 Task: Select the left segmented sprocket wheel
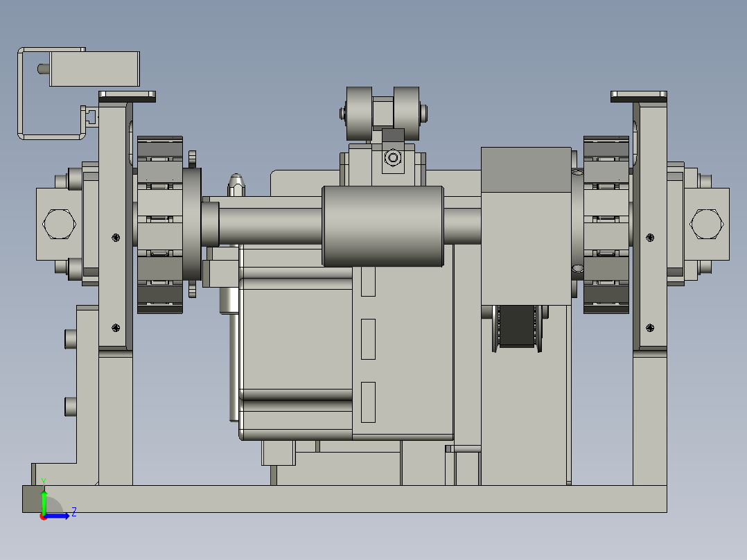click(160, 225)
